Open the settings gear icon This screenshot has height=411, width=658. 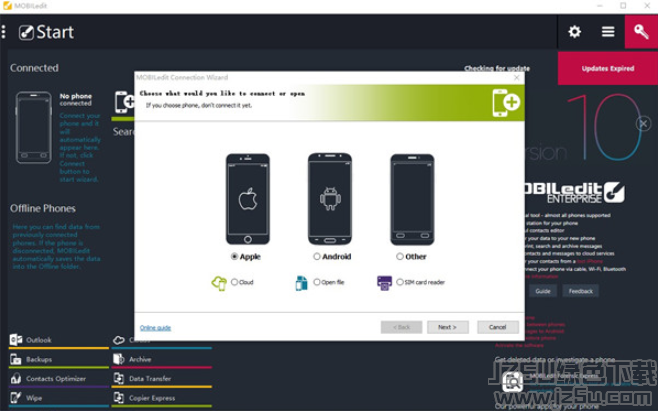point(574,32)
